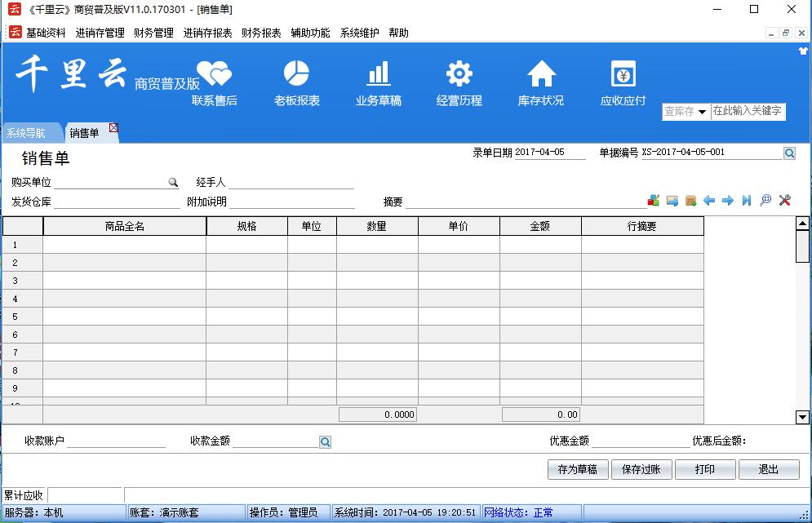Click the keyword search box 在此输入关键字

[748, 111]
